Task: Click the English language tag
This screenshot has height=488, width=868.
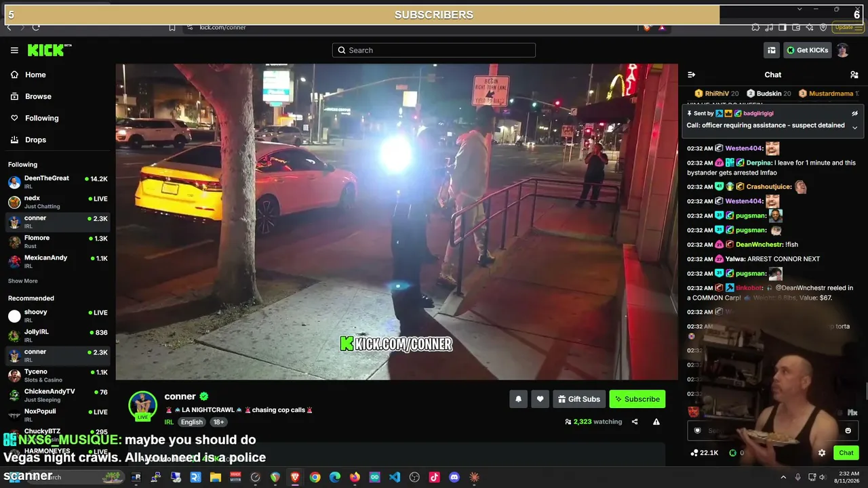Action: (x=191, y=422)
